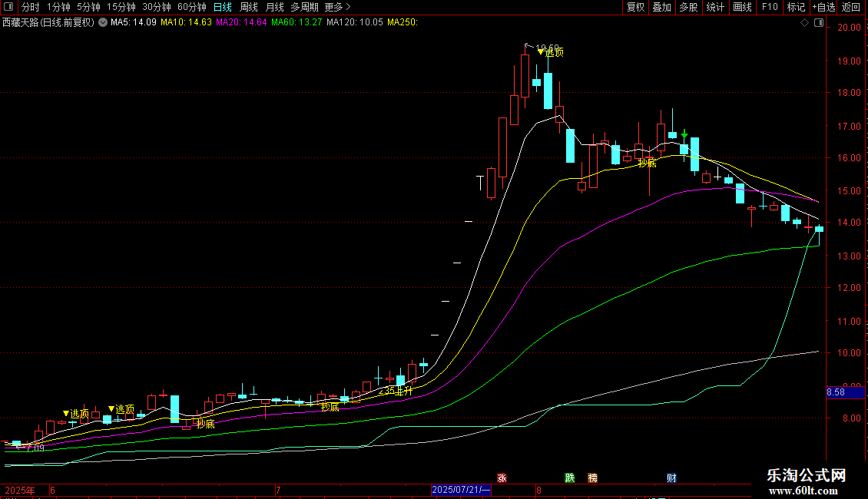868x499 pixels.
Task: Click the 2025/07/21 date marker on timeline
Action: 461,490
